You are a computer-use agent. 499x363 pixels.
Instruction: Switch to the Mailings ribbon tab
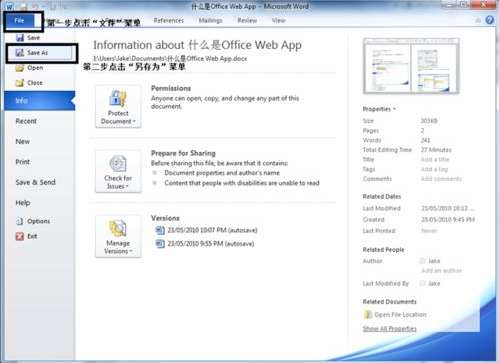(x=210, y=20)
